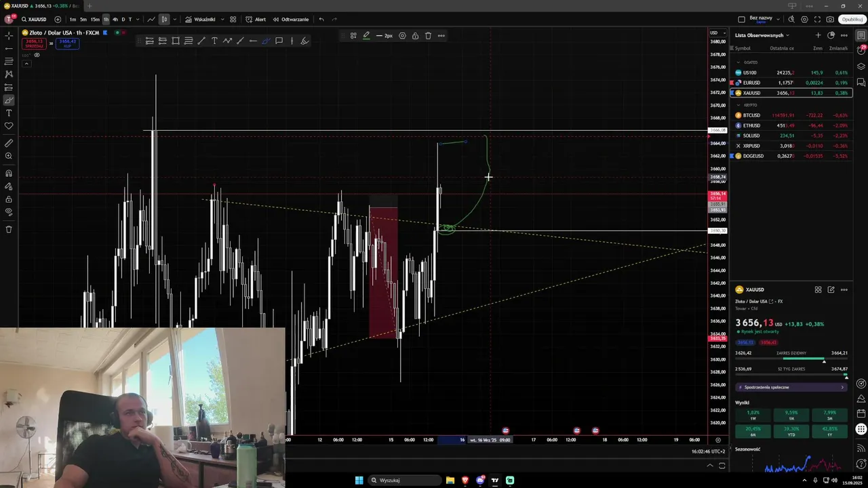Select DOGEUSD in the watchlist
The image size is (868, 488).
pyautogui.click(x=791, y=156)
